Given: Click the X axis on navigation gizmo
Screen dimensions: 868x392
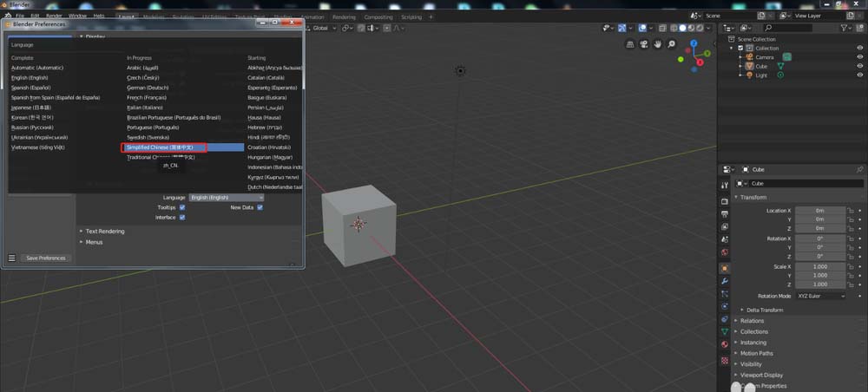Looking at the screenshot, I should click(x=700, y=62).
